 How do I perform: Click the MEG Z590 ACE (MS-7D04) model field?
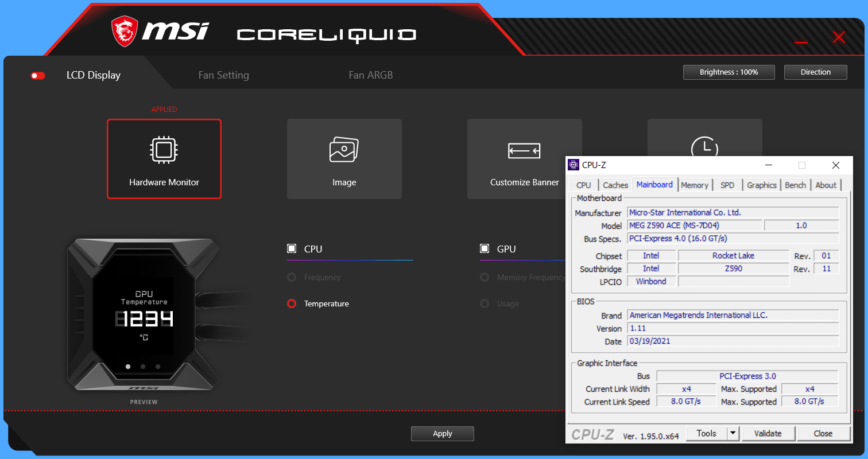tap(695, 225)
